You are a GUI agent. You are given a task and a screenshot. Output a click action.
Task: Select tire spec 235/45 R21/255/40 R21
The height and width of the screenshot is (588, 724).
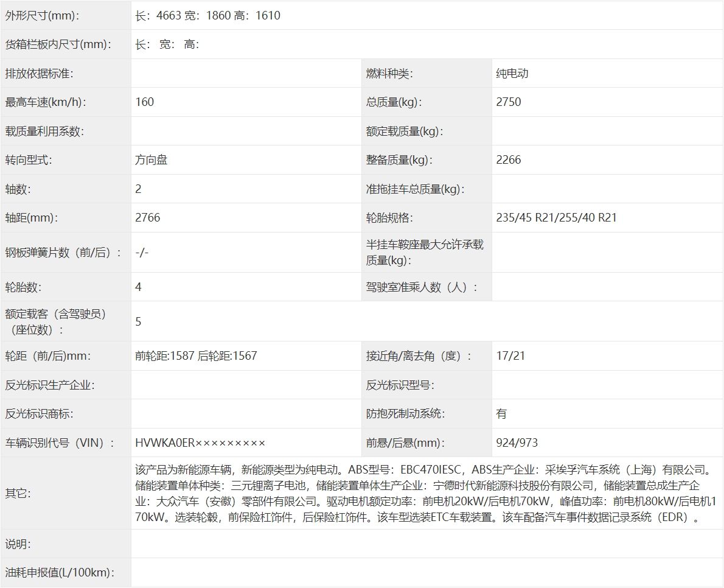pos(557,217)
